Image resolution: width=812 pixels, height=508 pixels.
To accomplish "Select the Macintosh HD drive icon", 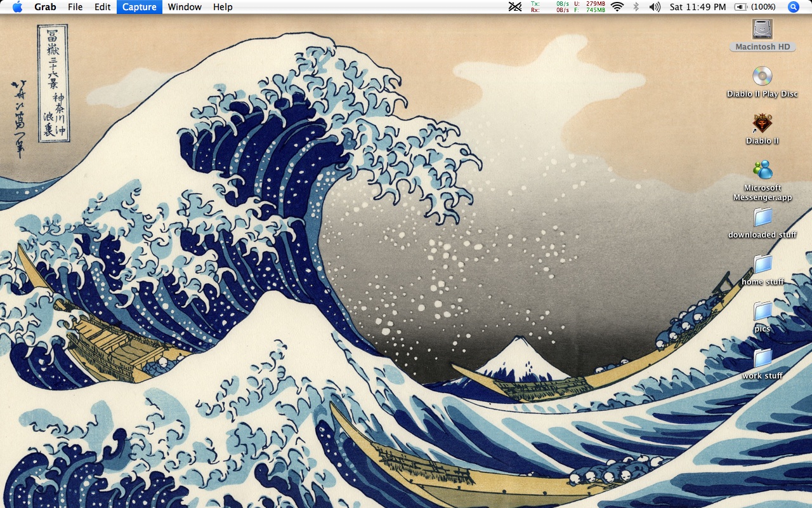I will [x=763, y=29].
